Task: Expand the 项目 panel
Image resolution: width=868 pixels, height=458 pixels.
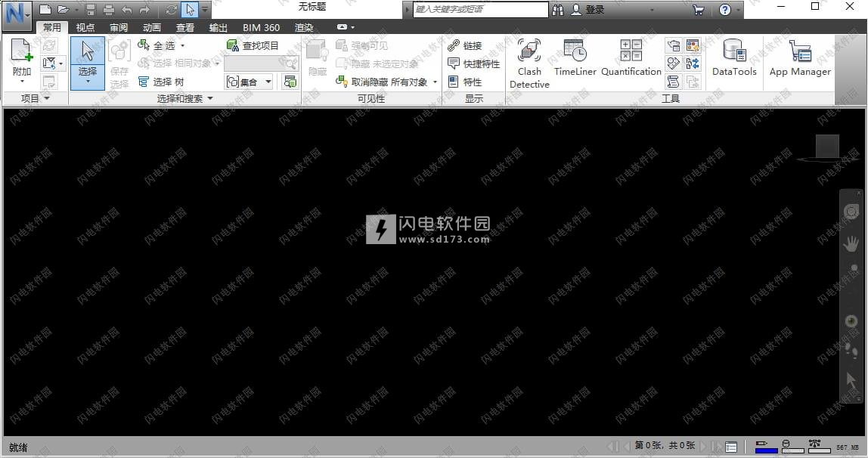Action: [35, 98]
